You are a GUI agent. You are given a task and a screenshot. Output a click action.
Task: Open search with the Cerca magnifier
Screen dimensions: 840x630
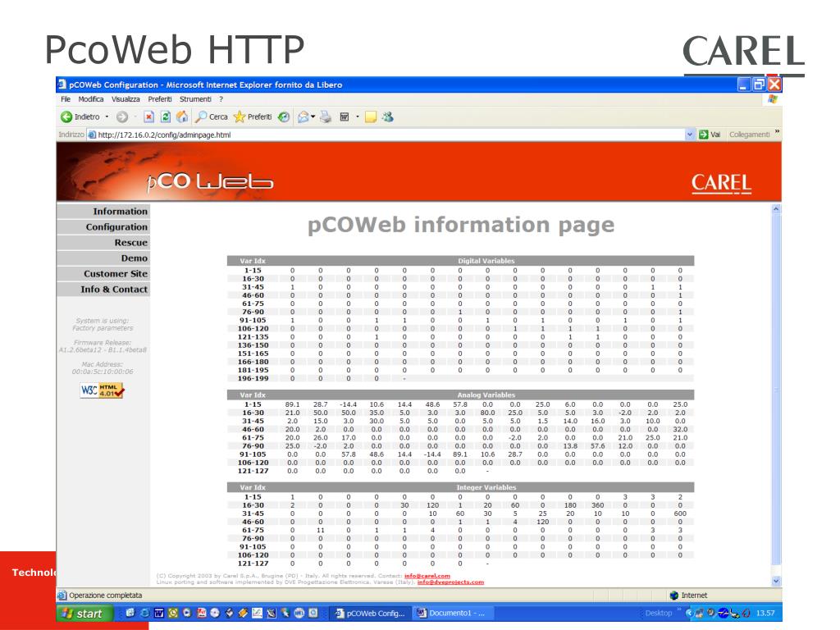(212, 116)
